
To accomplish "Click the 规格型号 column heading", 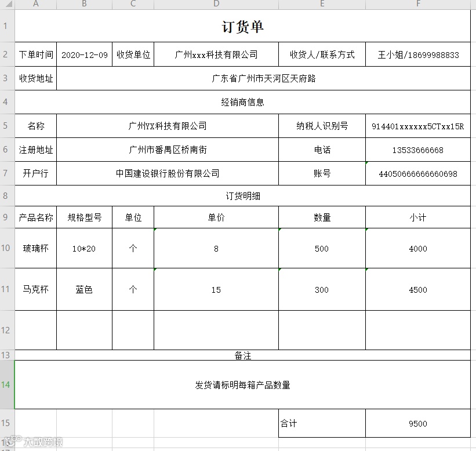I will click(x=85, y=217).
